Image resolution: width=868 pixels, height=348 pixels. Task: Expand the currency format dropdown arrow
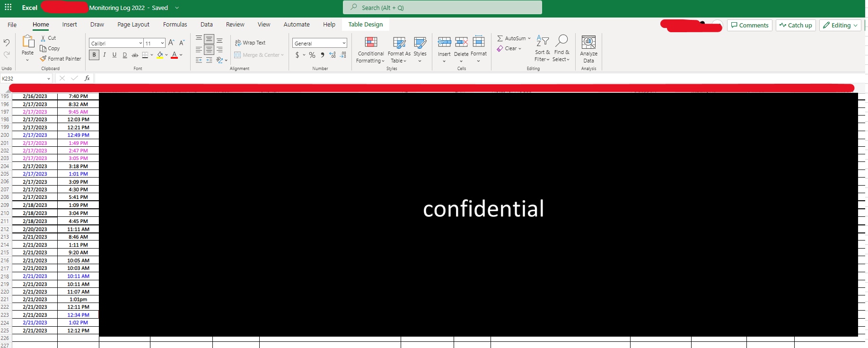pos(304,55)
